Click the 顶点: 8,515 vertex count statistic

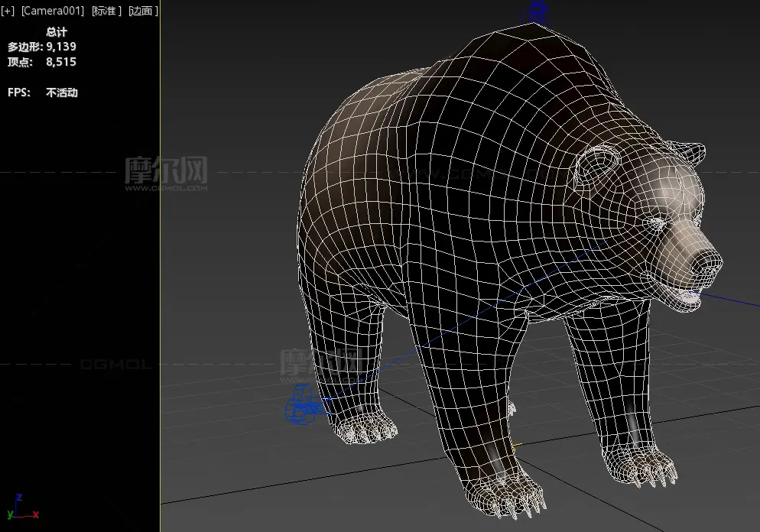42,62
